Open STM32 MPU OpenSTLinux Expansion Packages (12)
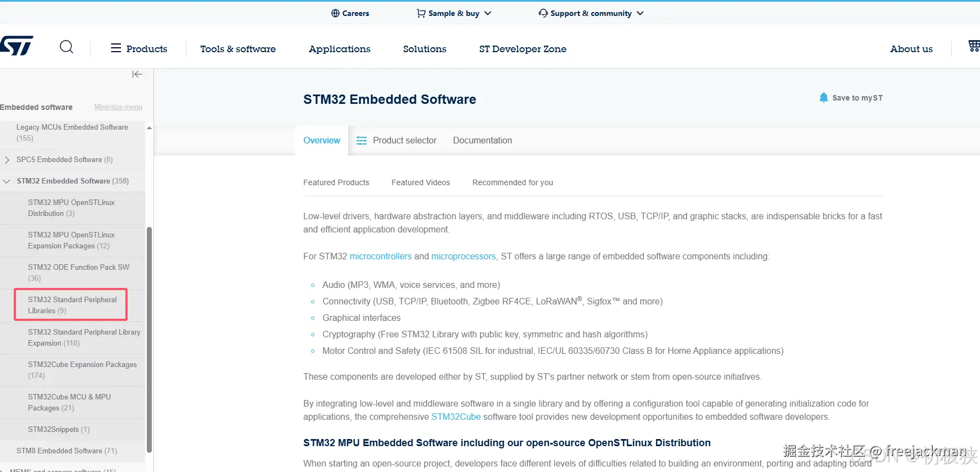The image size is (980, 472). 73,241
